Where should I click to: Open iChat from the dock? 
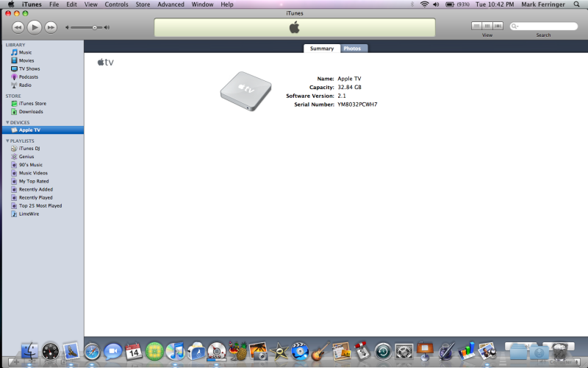point(113,352)
